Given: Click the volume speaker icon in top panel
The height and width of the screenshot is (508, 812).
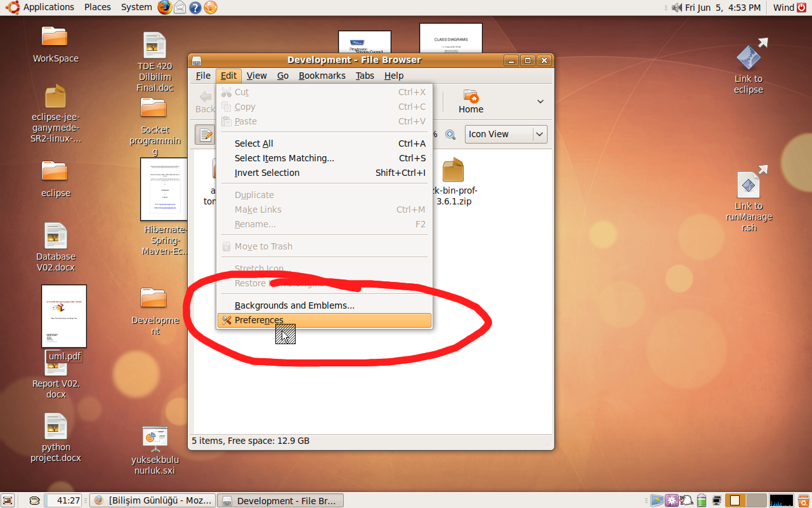Looking at the screenshot, I should tap(677, 7).
